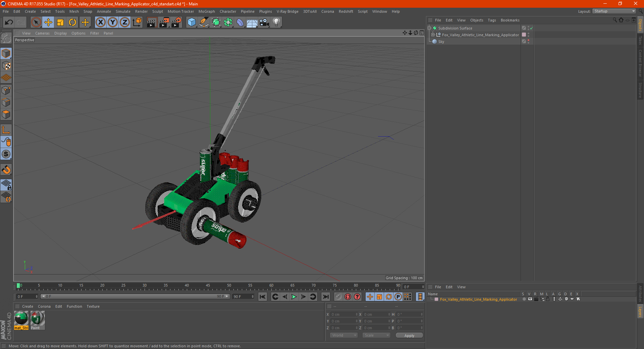Toggle Viewport Solo magnet icon

(6, 170)
